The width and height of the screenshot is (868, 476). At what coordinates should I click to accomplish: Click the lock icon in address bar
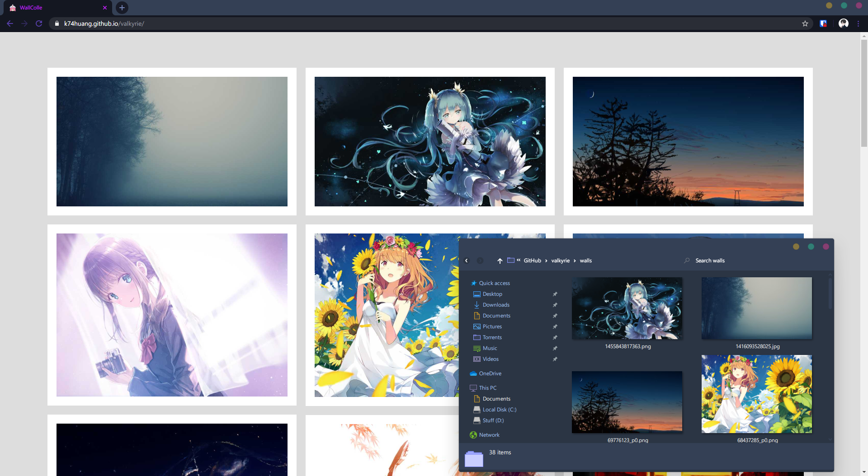tap(57, 23)
